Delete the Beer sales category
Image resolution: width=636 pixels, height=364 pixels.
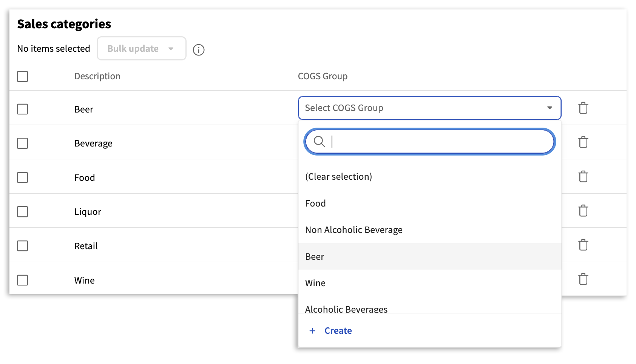point(583,108)
